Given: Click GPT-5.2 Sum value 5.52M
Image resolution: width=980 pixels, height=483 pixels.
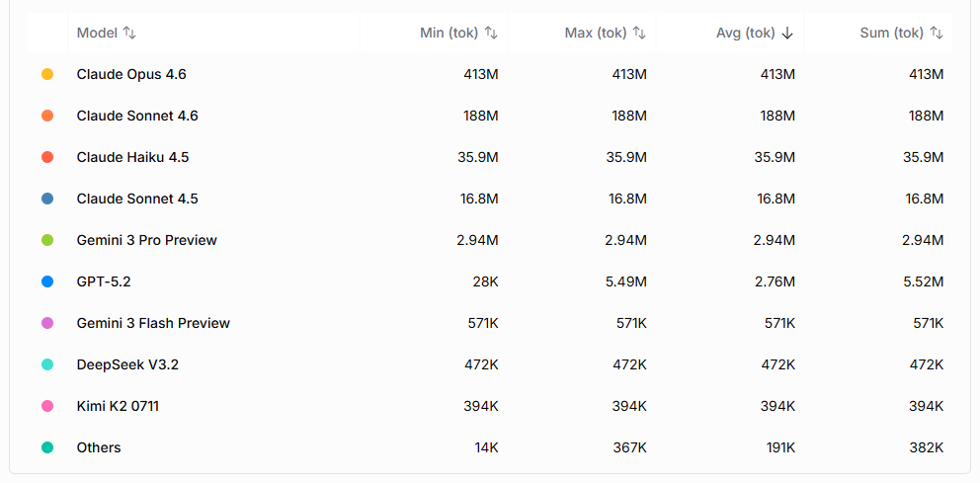Looking at the screenshot, I should click(x=923, y=282).
